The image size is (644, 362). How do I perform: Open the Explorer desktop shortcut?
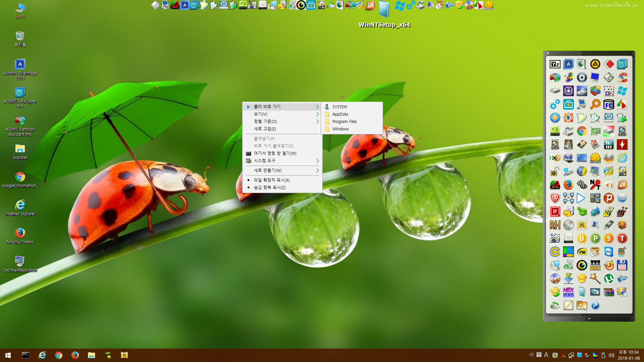pos(20,151)
